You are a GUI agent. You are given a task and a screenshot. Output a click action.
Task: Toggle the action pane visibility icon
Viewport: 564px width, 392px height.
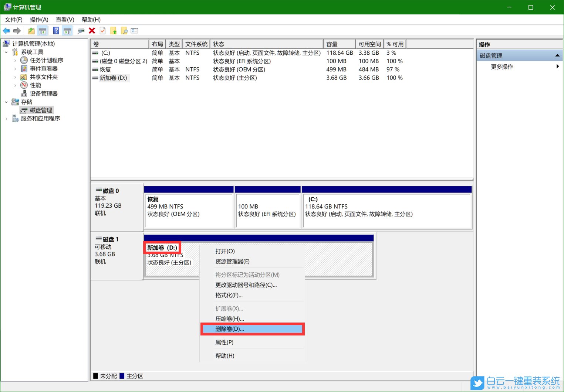pyautogui.click(x=67, y=31)
